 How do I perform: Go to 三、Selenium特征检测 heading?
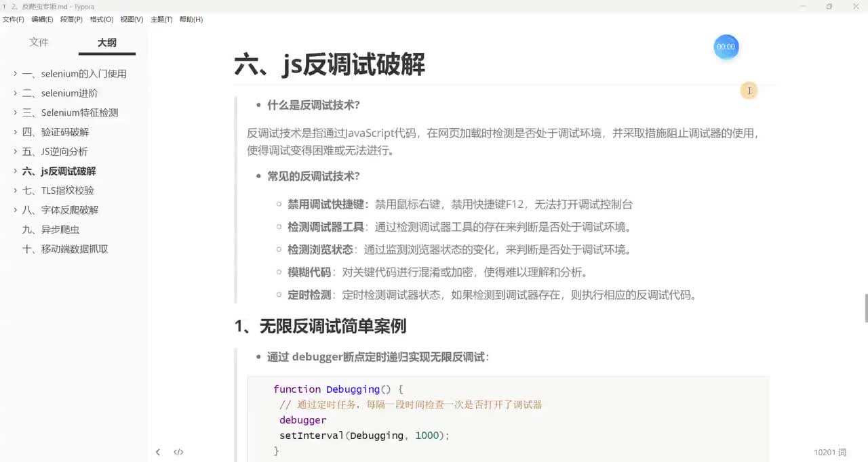71,113
